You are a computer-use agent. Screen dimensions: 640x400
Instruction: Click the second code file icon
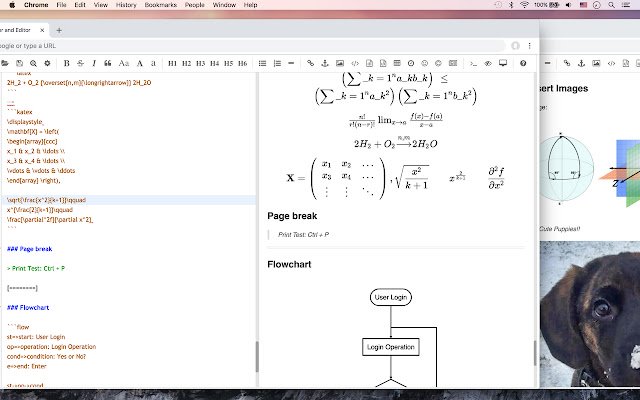tap(383, 63)
